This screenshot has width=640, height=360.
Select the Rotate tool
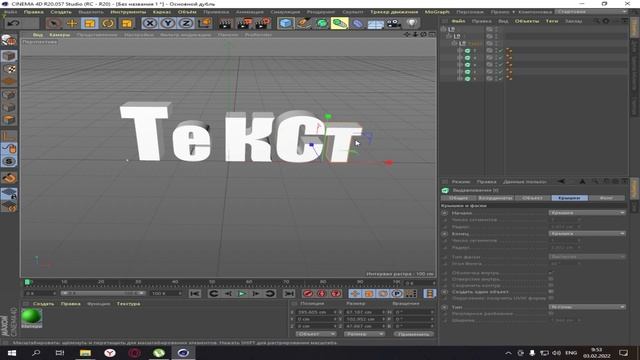click(108, 23)
